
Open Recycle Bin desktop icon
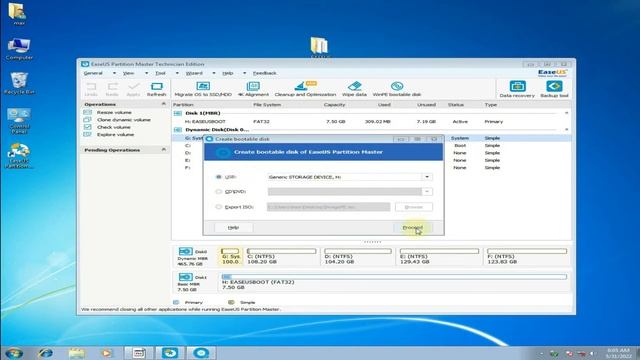pyautogui.click(x=19, y=84)
